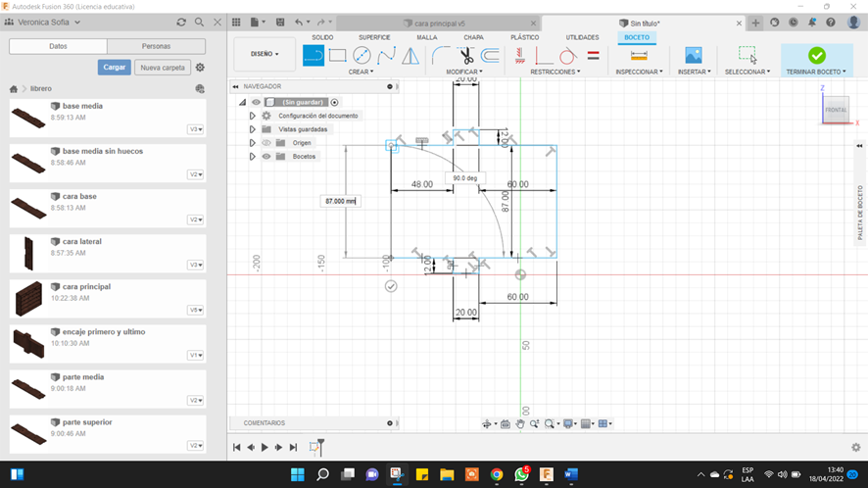Image resolution: width=868 pixels, height=488 pixels.
Task: Select the Pan hand tool
Action: click(x=520, y=424)
